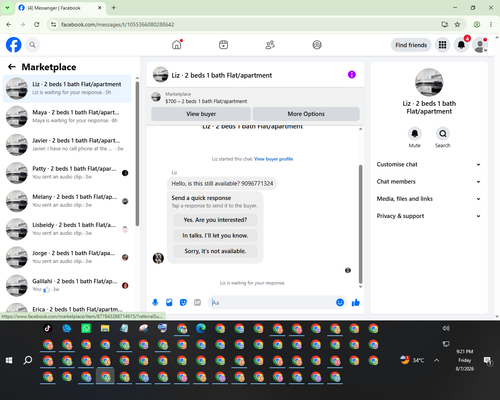Open the Reels video icon

coord(223,45)
